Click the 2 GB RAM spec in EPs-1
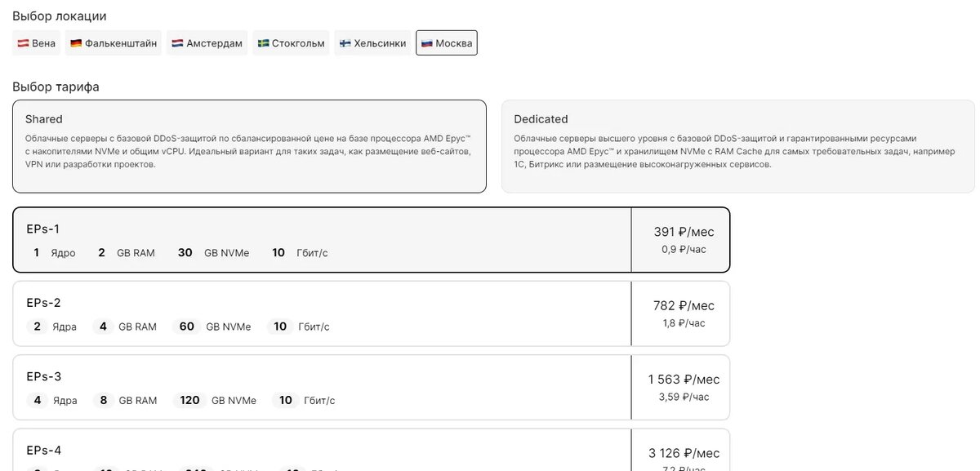The width and height of the screenshot is (980, 471). 124,253
